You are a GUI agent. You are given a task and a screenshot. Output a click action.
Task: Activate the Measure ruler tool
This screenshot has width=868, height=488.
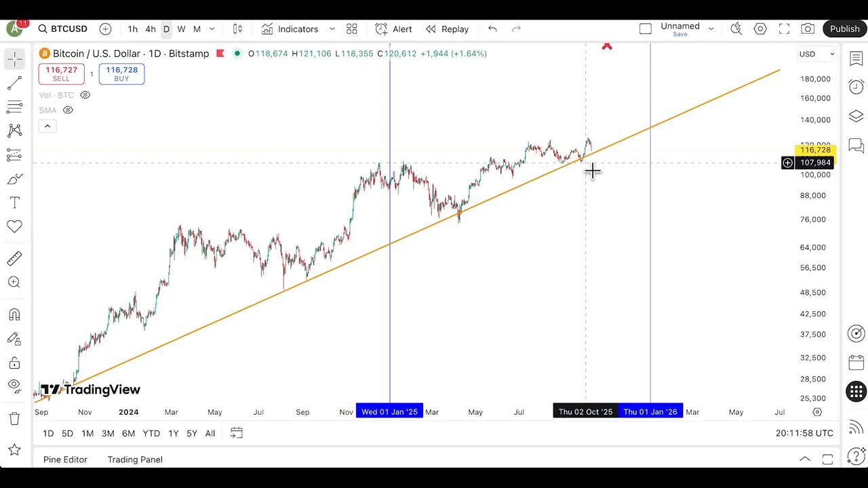(14, 258)
